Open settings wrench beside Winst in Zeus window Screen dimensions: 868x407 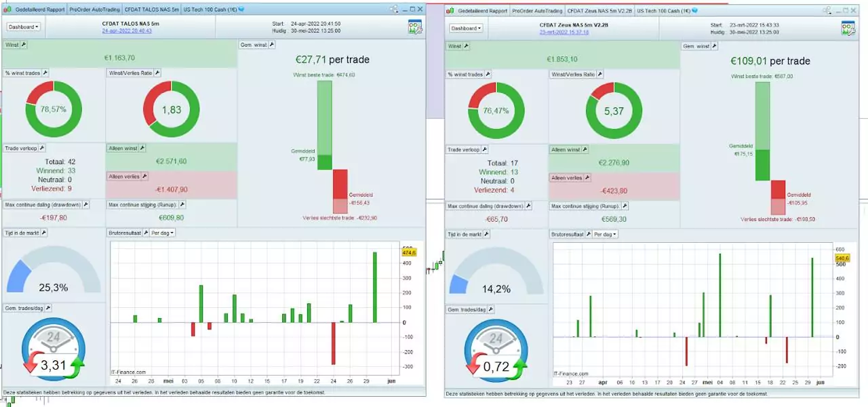point(467,46)
